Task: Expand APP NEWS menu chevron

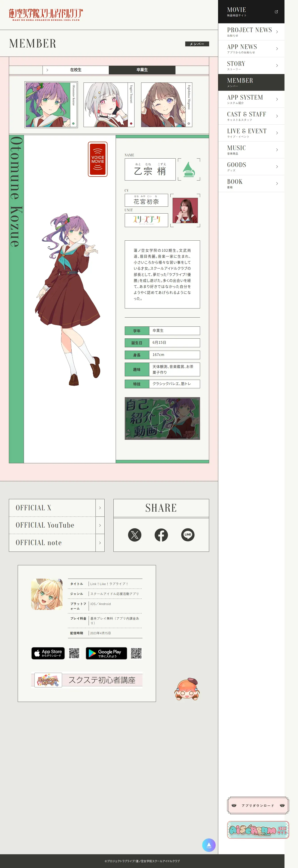Action: point(277,49)
